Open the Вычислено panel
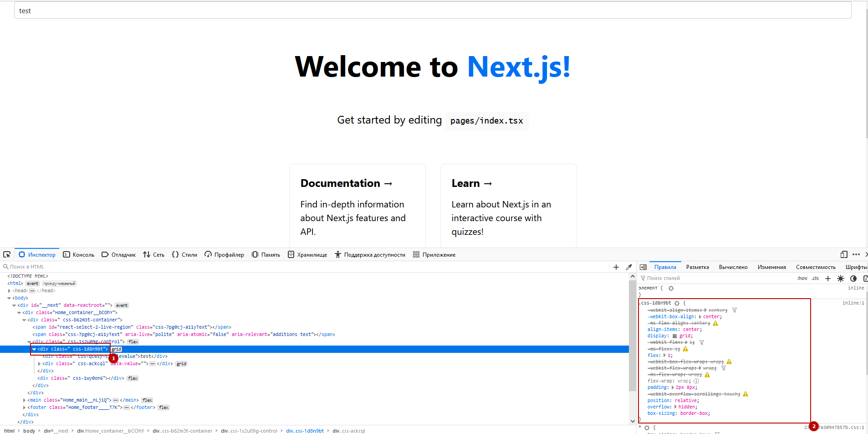This screenshot has width=868, height=434. pyautogui.click(x=733, y=267)
